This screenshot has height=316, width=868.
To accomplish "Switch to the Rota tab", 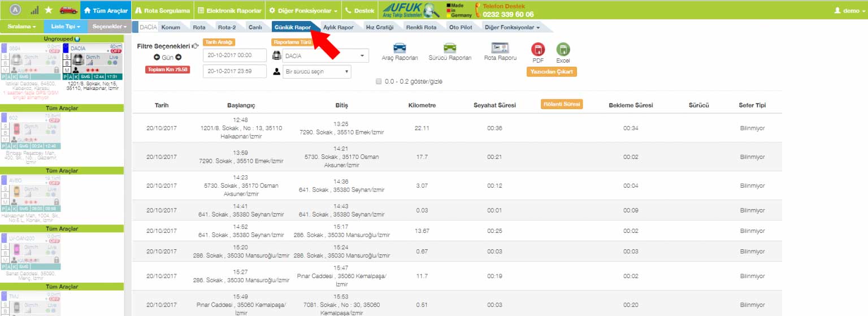I will point(199,27).
